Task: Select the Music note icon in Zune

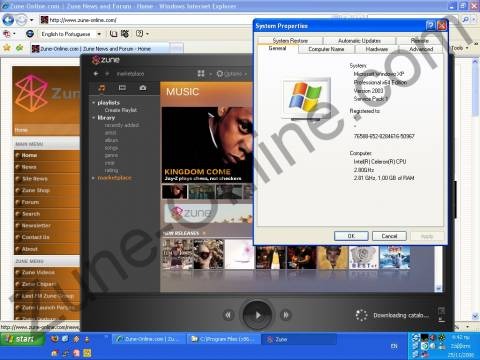Action: pyautogui.click(x=102, y=88)
